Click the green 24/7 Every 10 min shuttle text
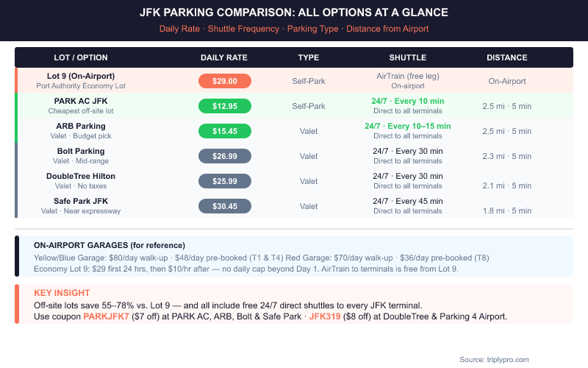This screenshot has width=588, height=368. (x=407, y=101)
